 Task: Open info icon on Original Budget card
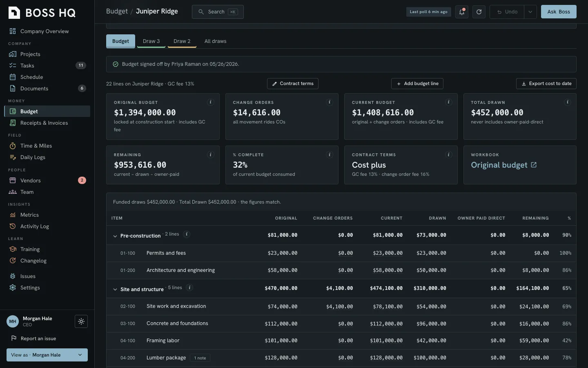pyautogui.click(x=211, y=102)
